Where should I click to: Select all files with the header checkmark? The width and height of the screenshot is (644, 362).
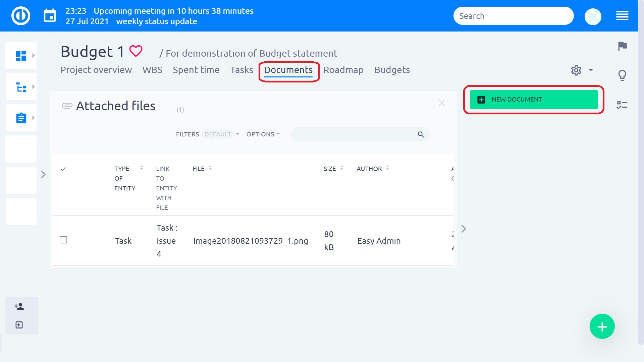(x=63, y=169)
